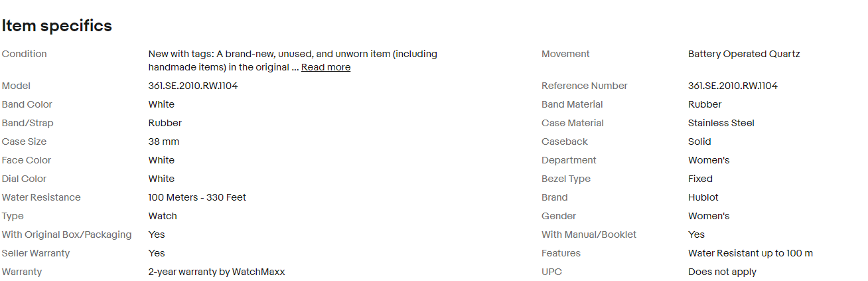Click the Seller Warranty label
Screen dimensions: 868x281
coord(36,253)
